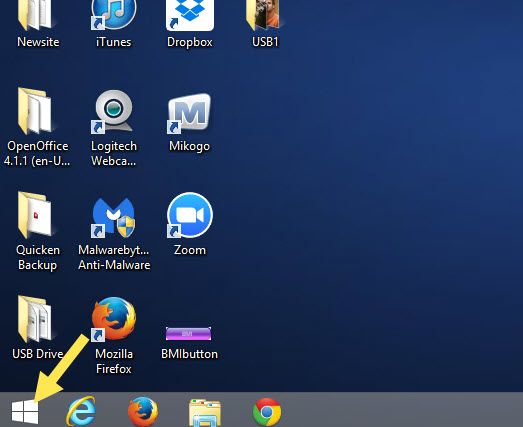Open the USB1 folder icon

pos(264,15)
